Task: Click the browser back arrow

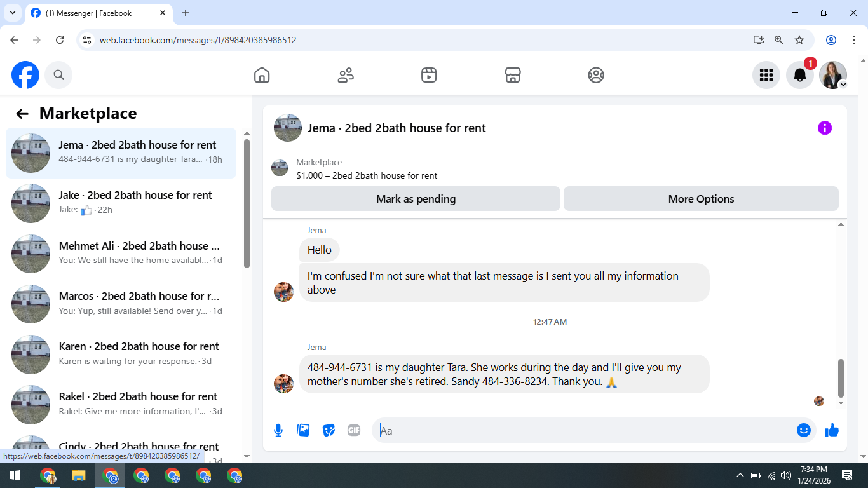Action: [x=14, y=40]
